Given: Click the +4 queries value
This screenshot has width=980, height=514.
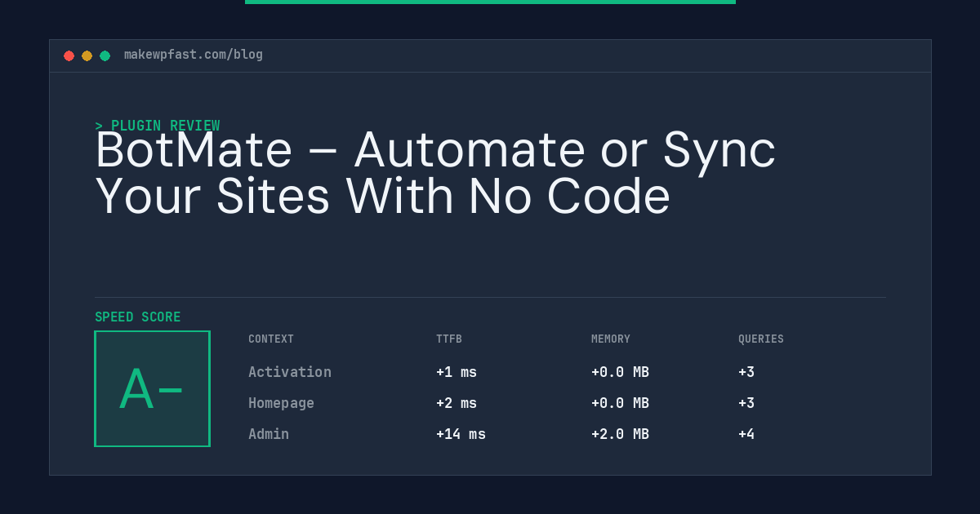Looking at the screenshot, I should 746,434.
